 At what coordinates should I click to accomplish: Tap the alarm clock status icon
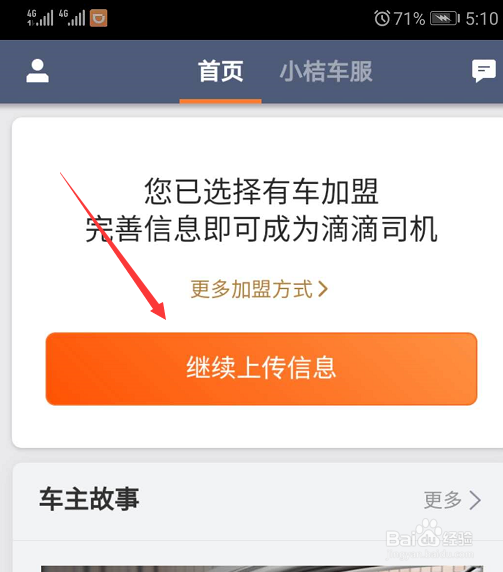point(382,18)
